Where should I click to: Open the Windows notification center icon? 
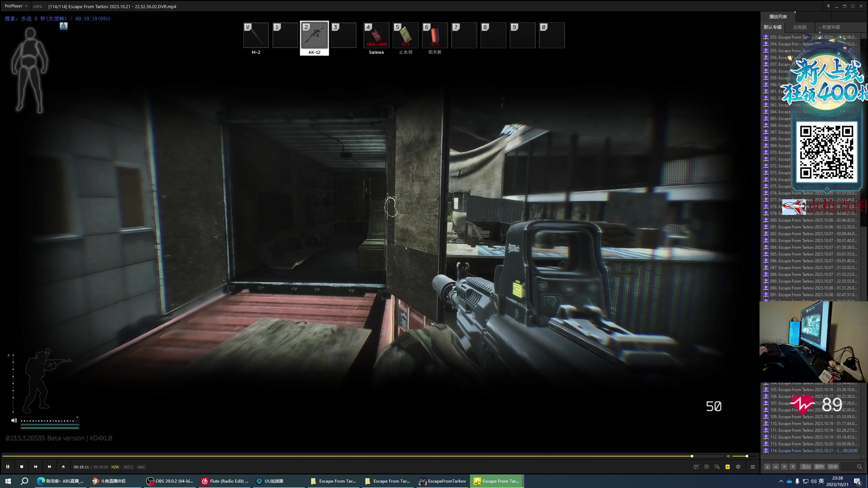857,482
